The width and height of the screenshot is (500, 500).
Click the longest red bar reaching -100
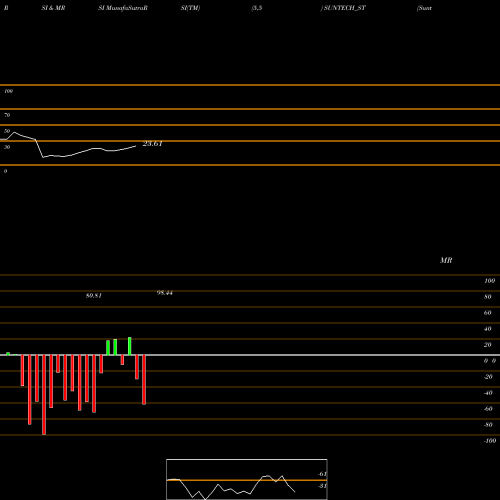click(44, 395)
